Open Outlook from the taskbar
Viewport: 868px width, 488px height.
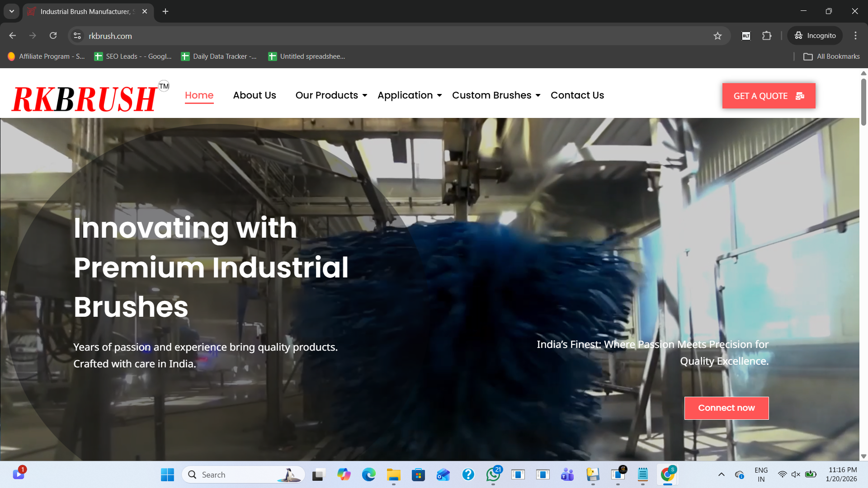point(443,474)
